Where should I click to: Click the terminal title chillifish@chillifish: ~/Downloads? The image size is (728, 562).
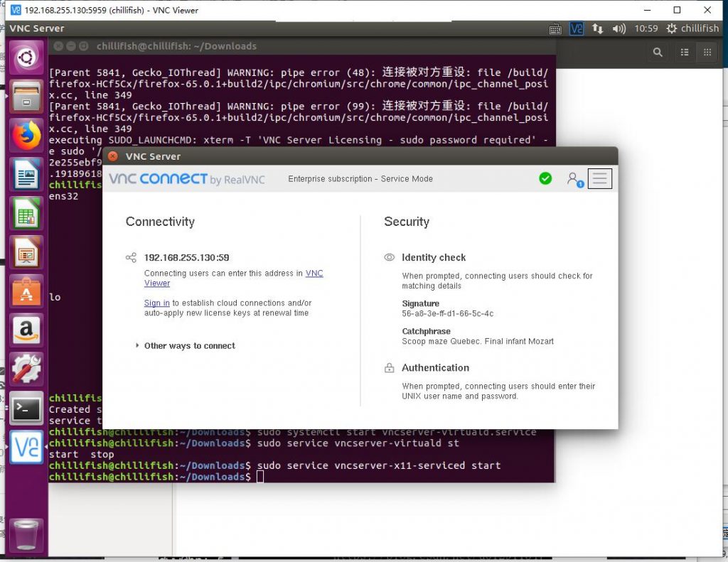point(176,46)
